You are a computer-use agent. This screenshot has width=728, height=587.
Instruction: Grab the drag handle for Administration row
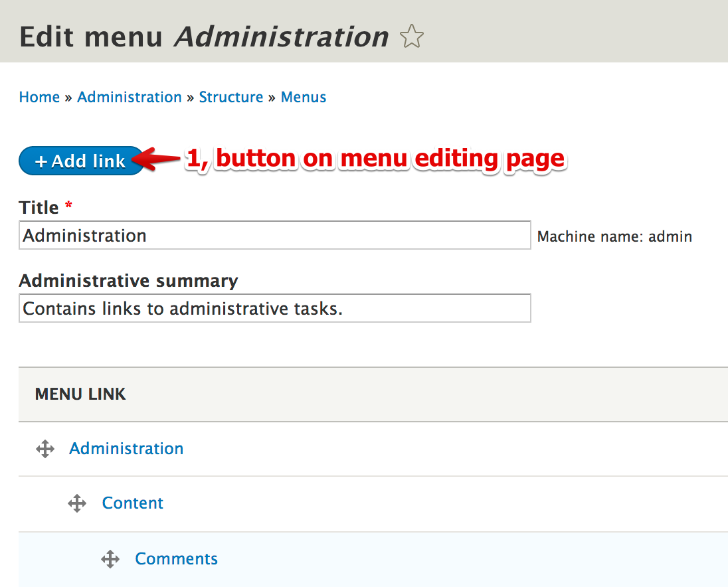point(45,449)
